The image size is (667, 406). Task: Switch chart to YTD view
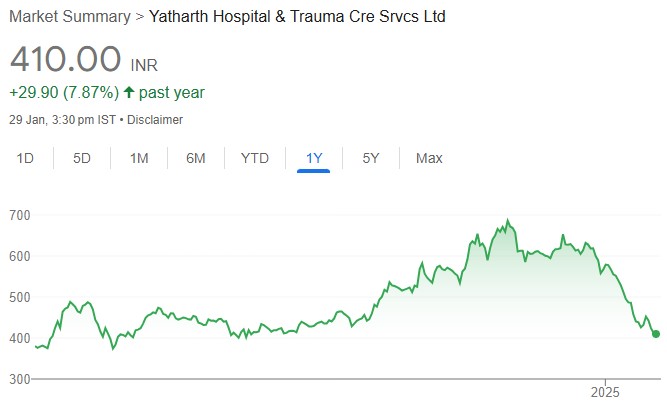coord(255,158)
